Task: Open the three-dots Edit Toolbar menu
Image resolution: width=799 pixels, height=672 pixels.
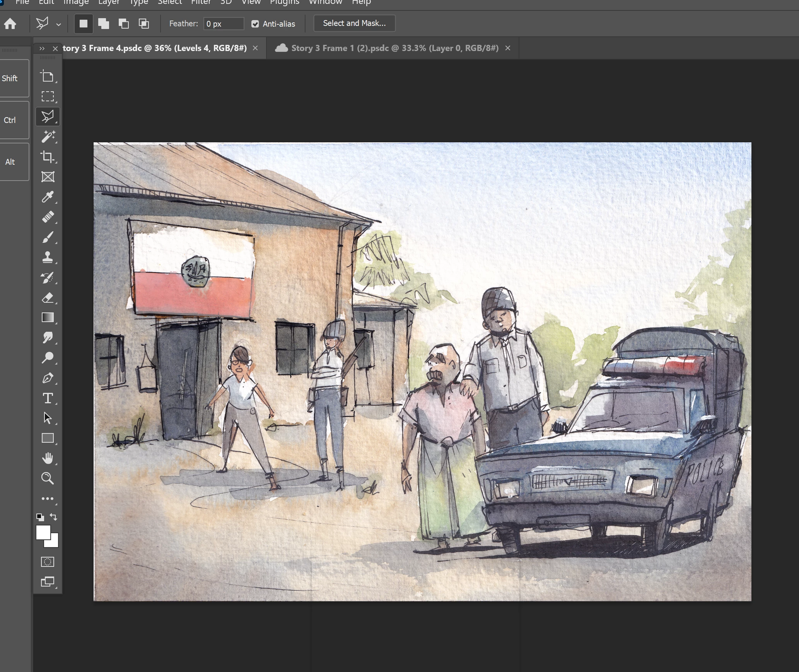Action: [48, 499]
